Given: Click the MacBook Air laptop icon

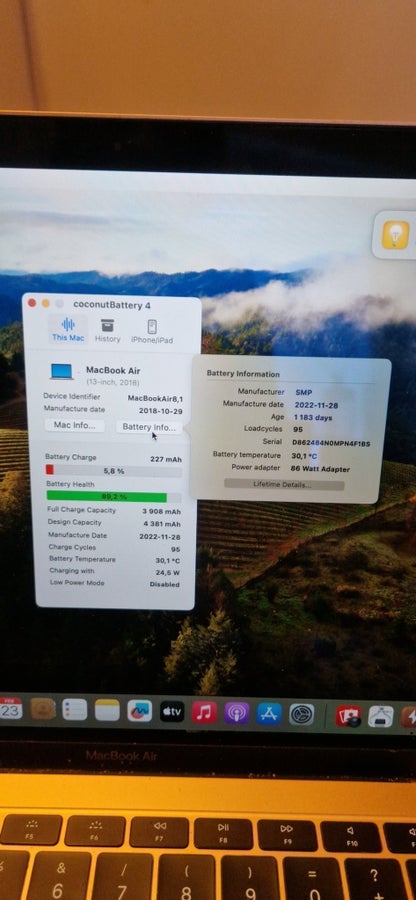Looking at the screenshot, I should pos(61,372).
